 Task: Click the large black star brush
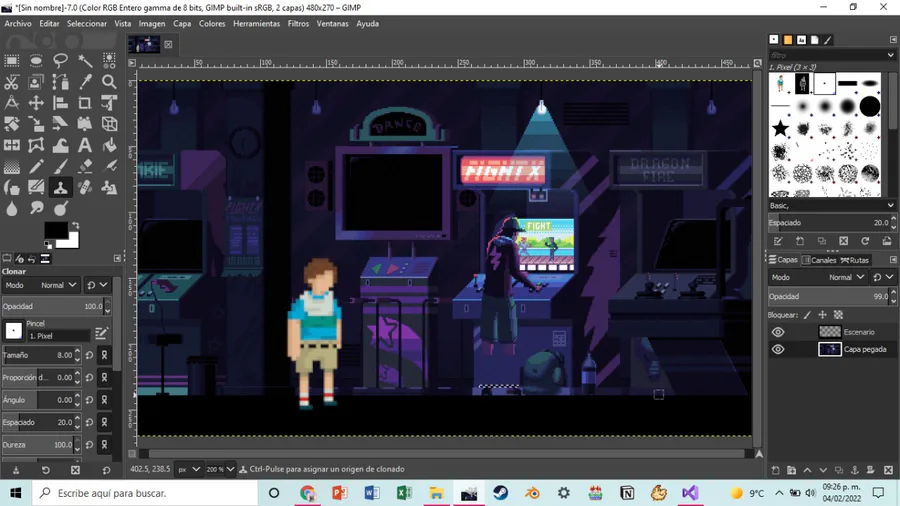[x=781, y=128]
